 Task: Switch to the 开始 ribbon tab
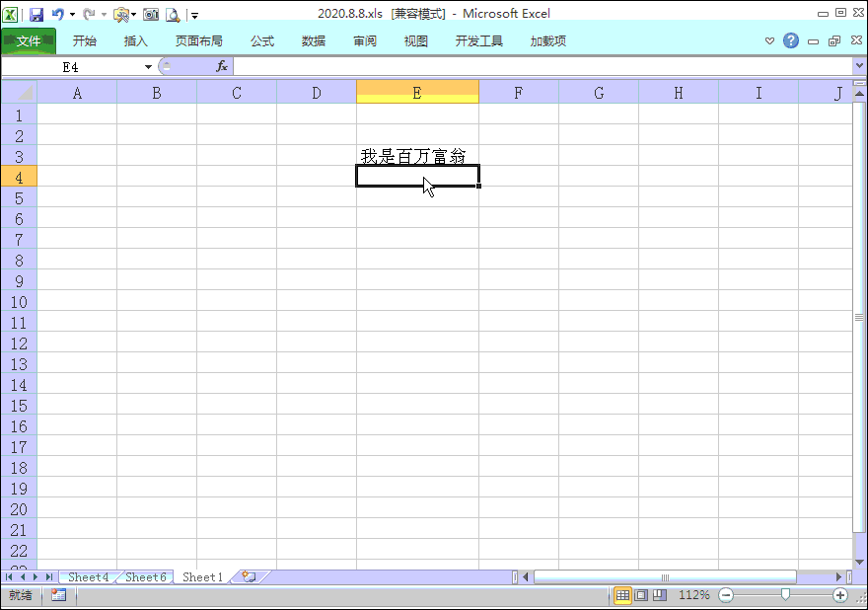coord(84,40)
